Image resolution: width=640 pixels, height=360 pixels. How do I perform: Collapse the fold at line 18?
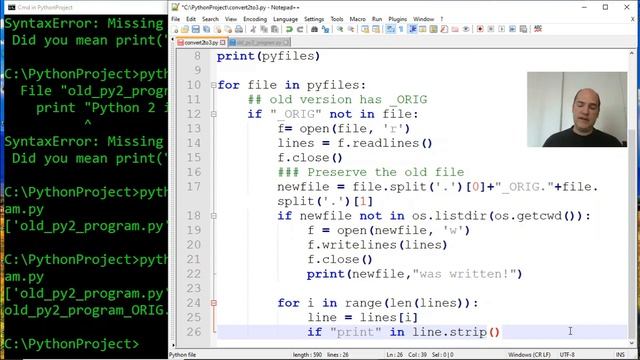pyautogui.click(x=213, y=216)
